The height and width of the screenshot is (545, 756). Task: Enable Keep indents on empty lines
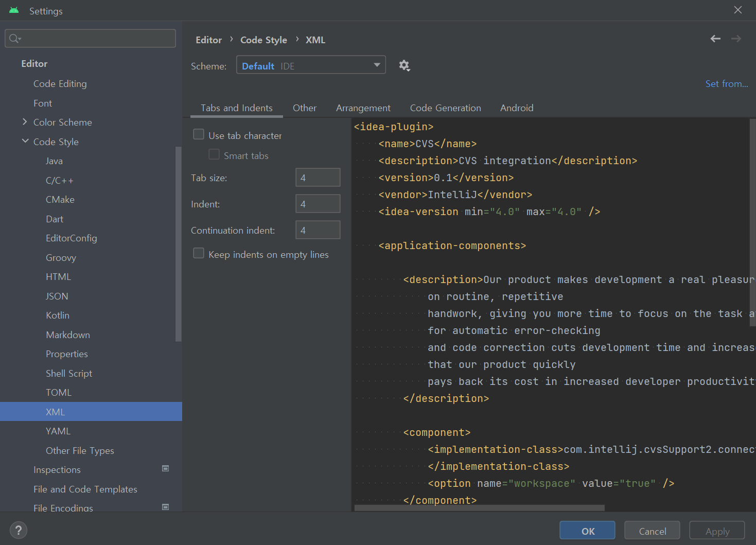click(199, 253)
